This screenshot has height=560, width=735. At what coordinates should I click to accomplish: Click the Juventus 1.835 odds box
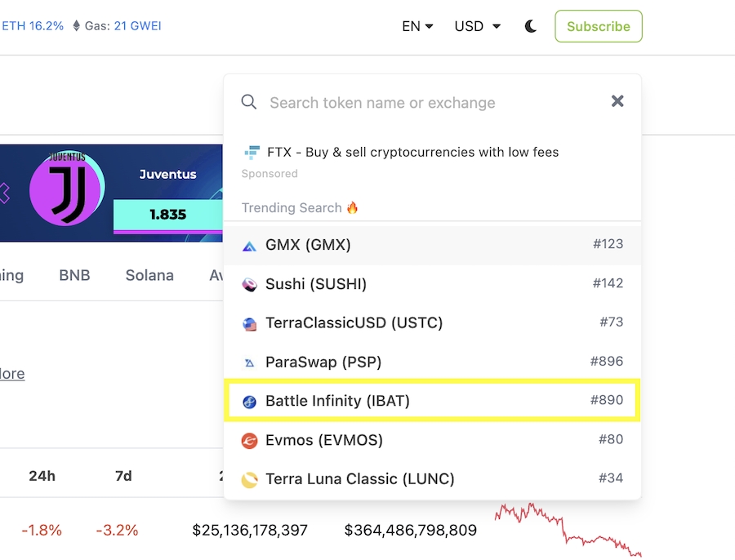[x=167, y=215]
